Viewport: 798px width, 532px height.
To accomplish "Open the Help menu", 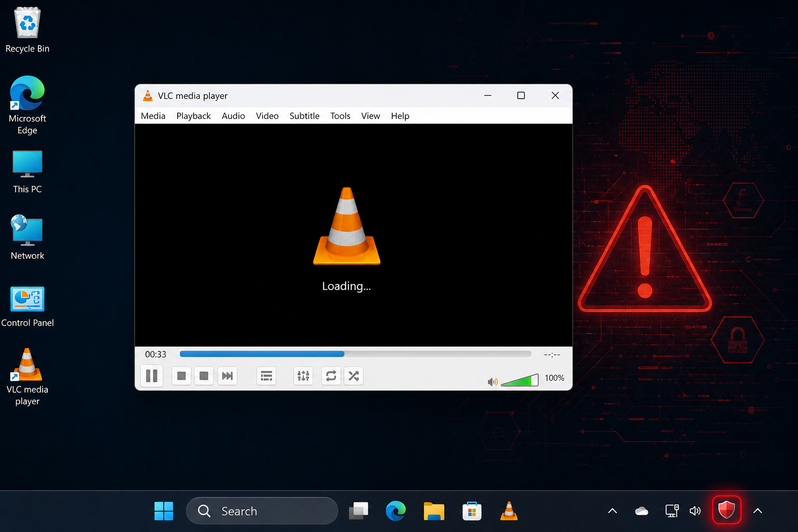I will pos(400,116).
